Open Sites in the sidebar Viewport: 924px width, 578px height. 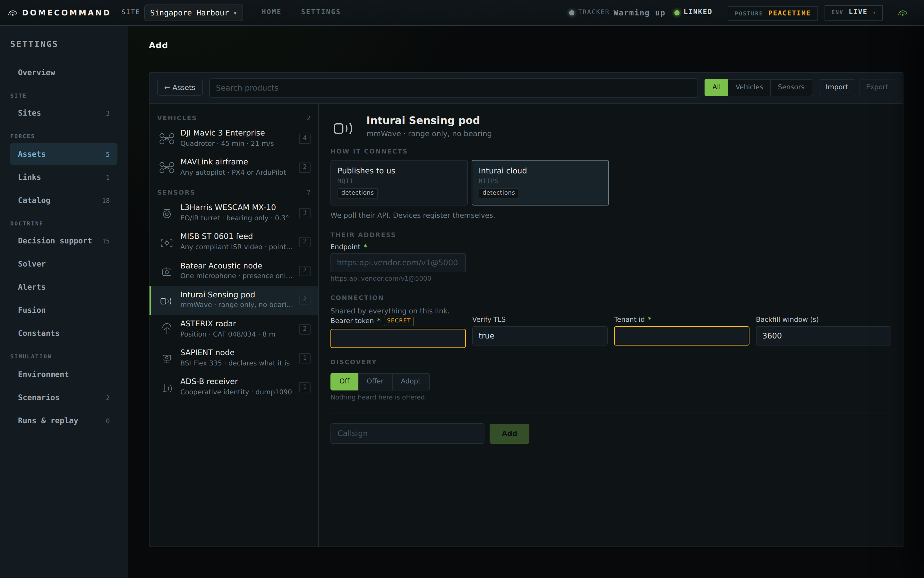[x=64, y=113]
